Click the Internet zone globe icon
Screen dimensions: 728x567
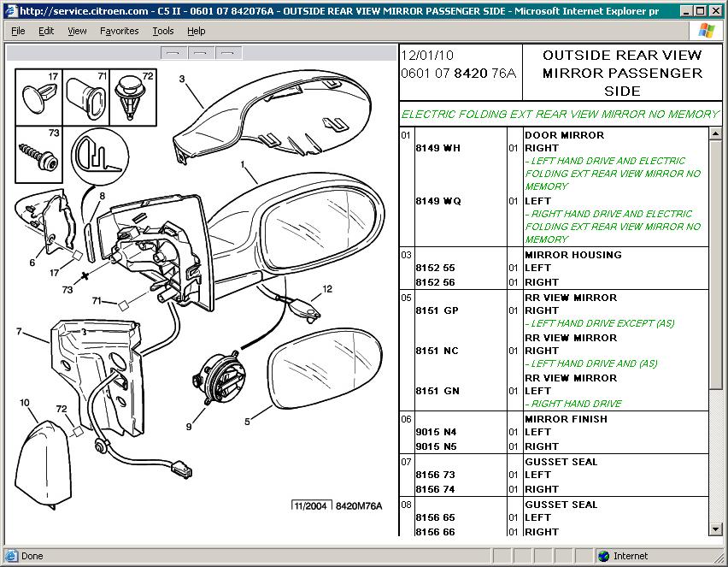tap(604, 556)
